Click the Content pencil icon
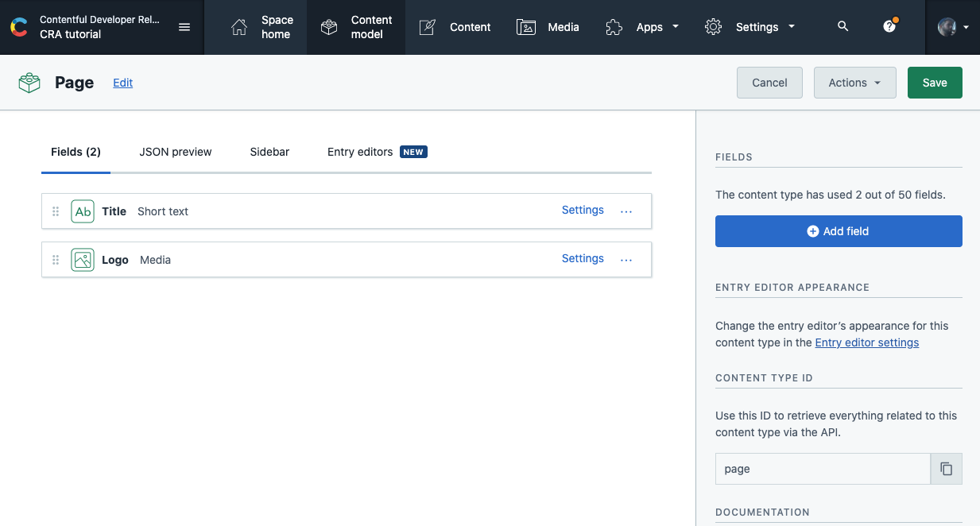 [x=427, y=26]
